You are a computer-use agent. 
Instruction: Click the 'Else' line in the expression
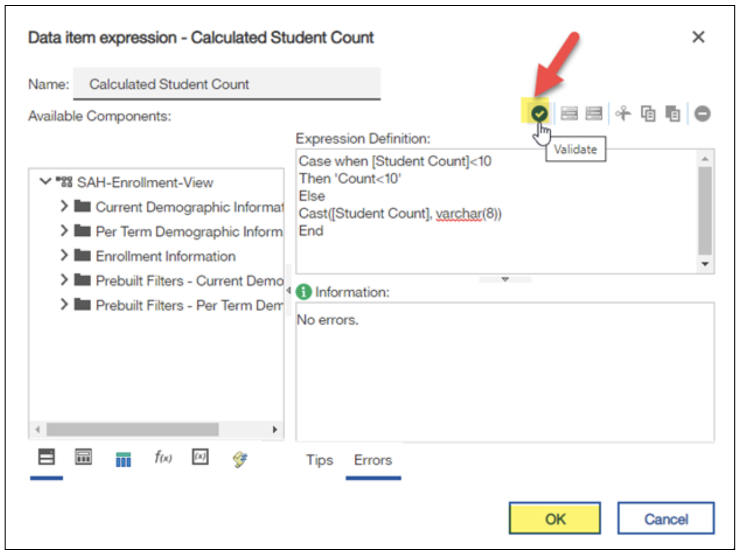pos(311,195)
